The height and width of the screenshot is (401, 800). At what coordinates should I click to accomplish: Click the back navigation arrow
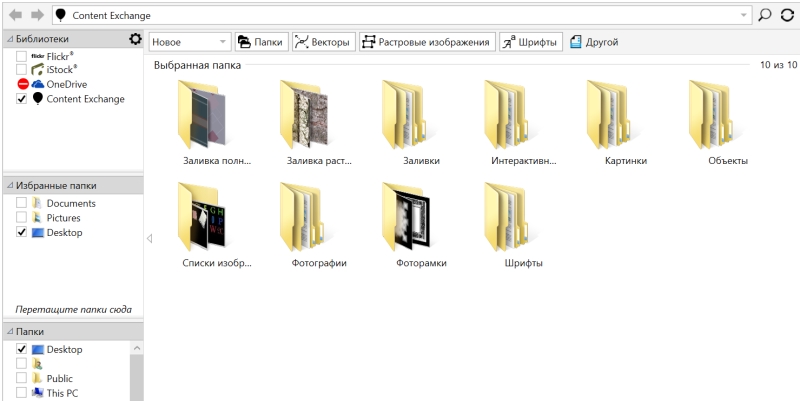point(15,15)
